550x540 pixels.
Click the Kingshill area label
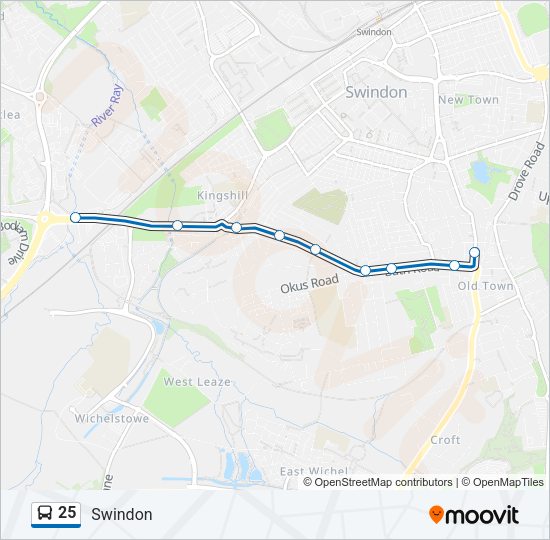coord(222,195)
